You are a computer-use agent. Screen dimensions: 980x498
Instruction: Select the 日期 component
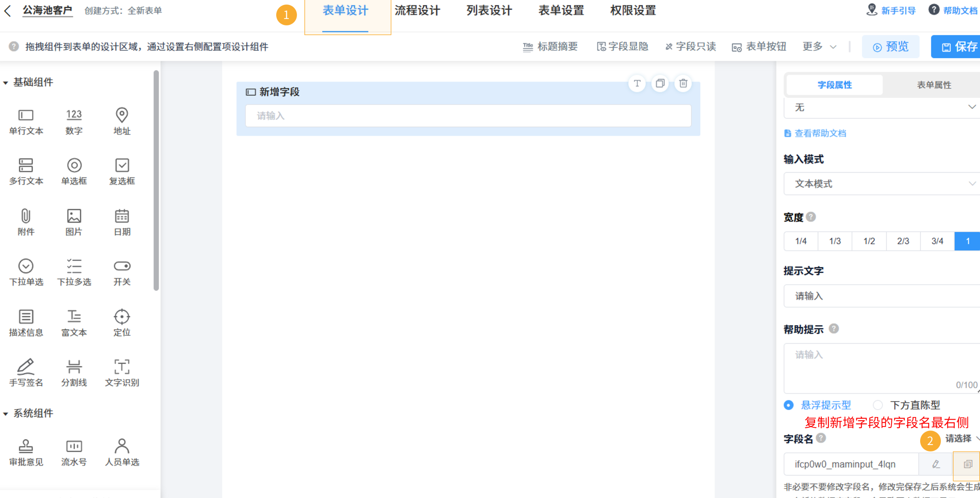pos(122,223)
